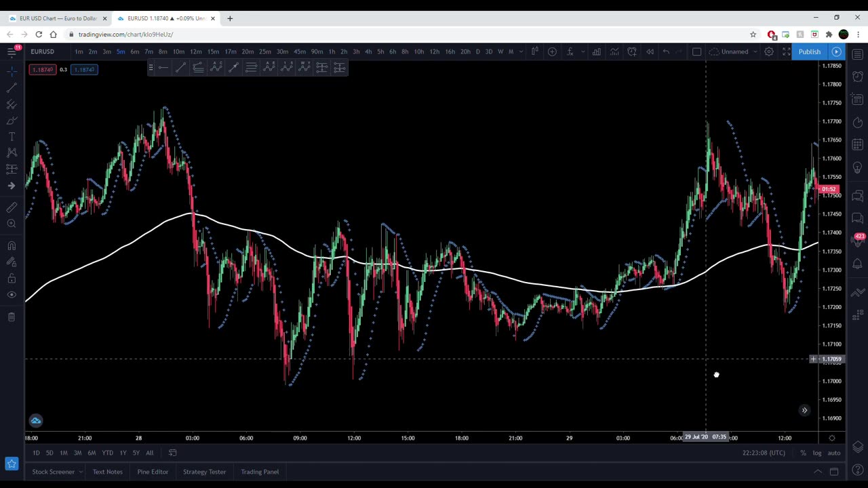Open the Pine Editor tab
Image resolution: width=868 pixels, height=488 pixels.
153,472
